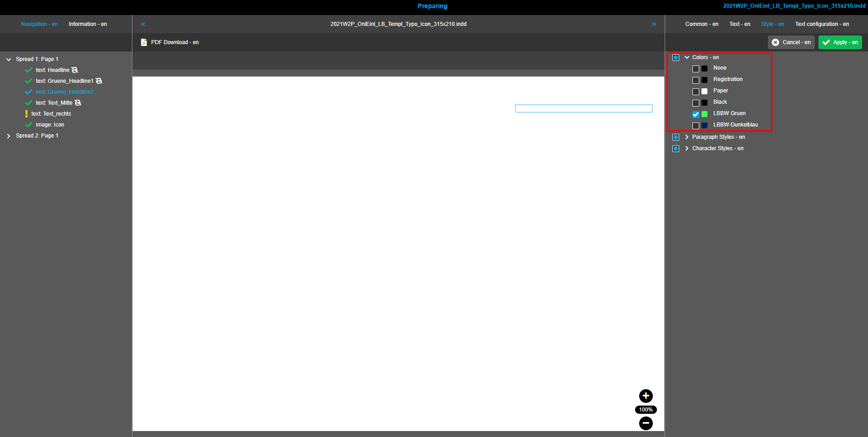Click green checkmark beside image: Icon

pyautogui.click(x=29, y=125)
